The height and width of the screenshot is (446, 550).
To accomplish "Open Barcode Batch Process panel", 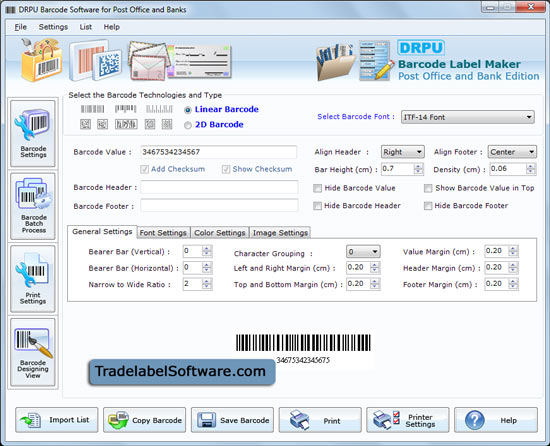I will 33,206.
